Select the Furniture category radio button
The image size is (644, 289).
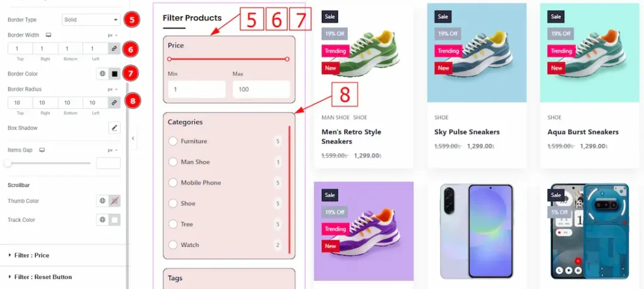[x=173, y=141]
